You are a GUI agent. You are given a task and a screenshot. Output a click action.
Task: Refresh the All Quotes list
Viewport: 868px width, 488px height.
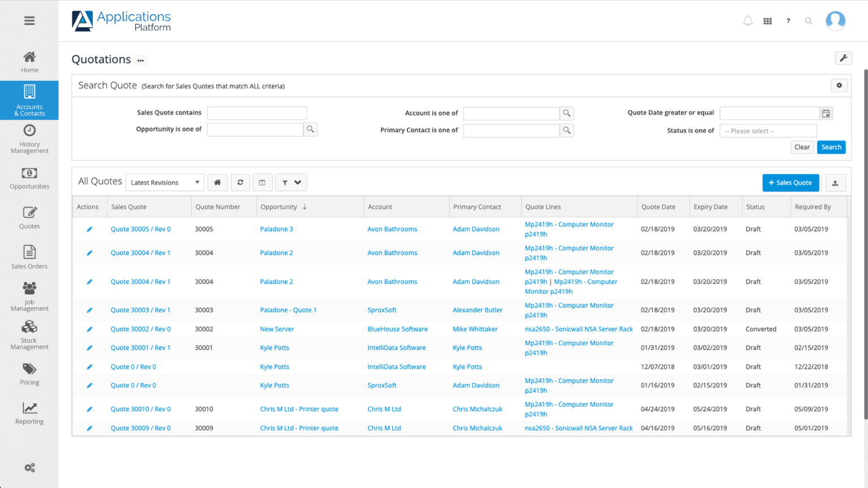pos(240,182)
